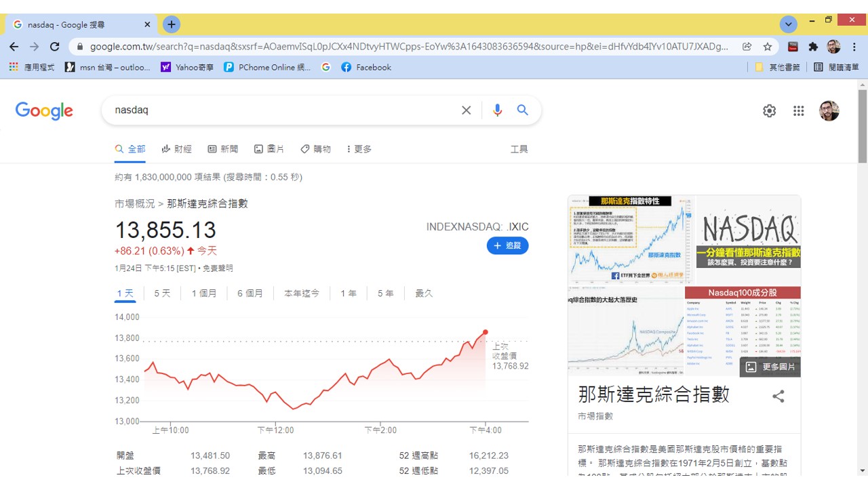Open the red YouTube extension icon
This screenshot has width=868, height=488.
coord(793,47)
